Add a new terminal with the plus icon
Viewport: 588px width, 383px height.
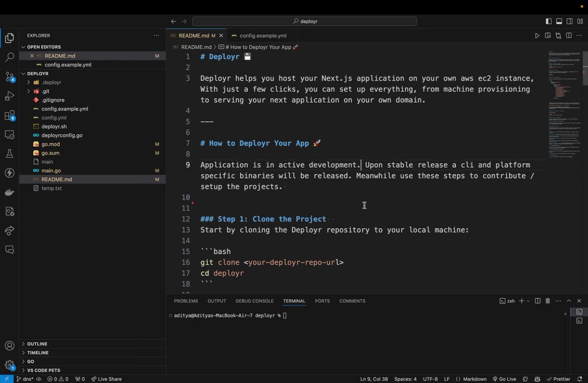521,301
